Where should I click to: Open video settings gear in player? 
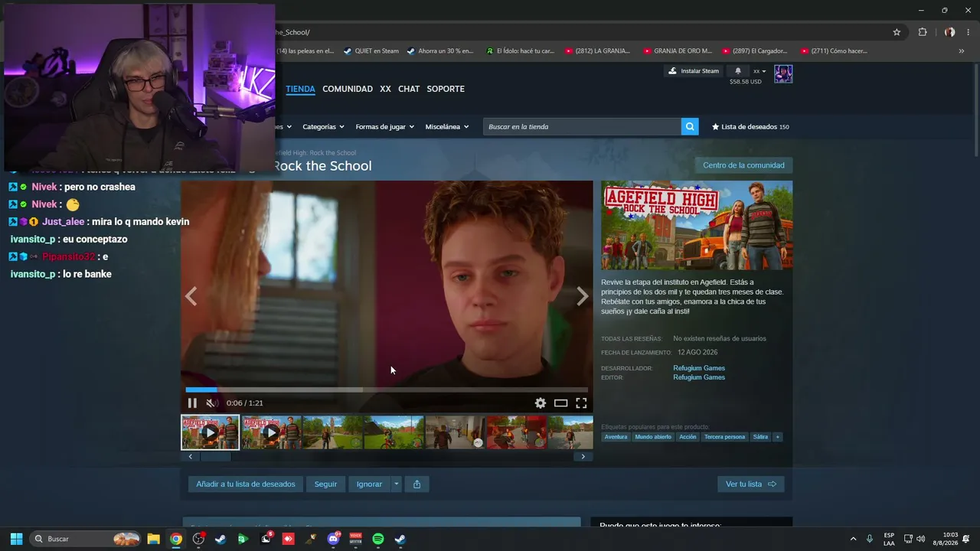point(541,403)
